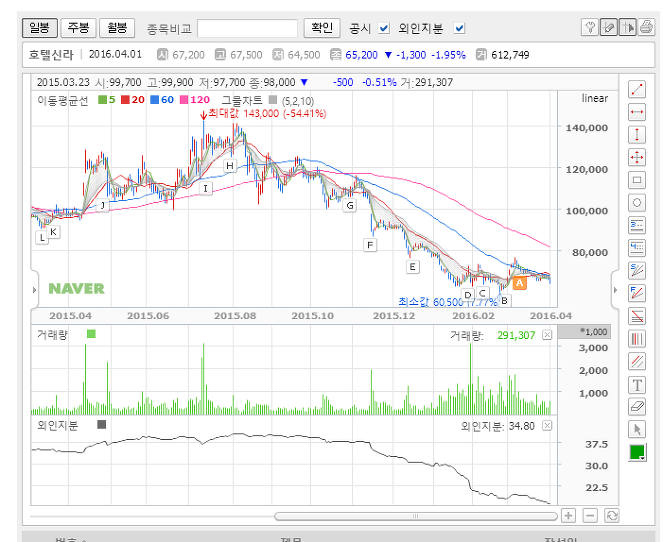Select the Fibonacci fan tool
The height and width of the screenshot is (542, 663).
(637, 293)
